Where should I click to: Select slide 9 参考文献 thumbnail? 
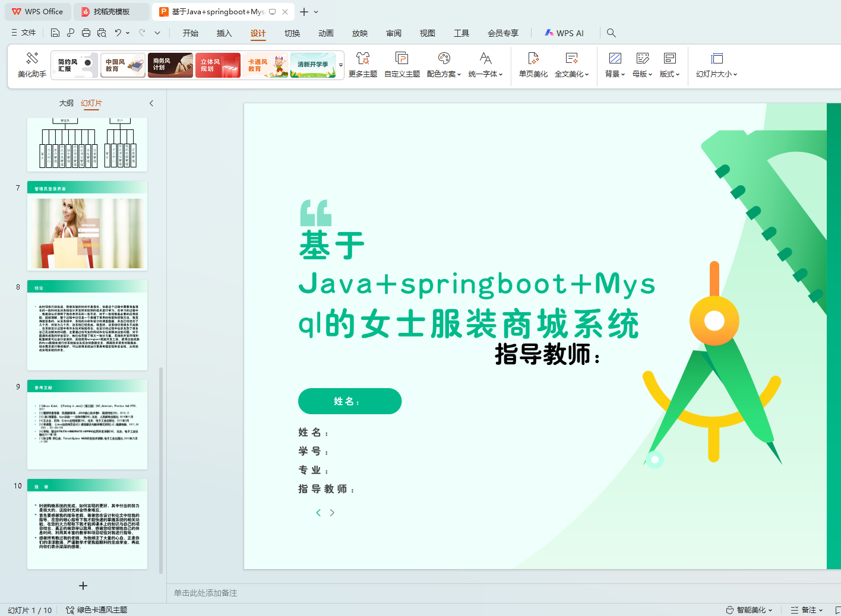coord(87,424)
